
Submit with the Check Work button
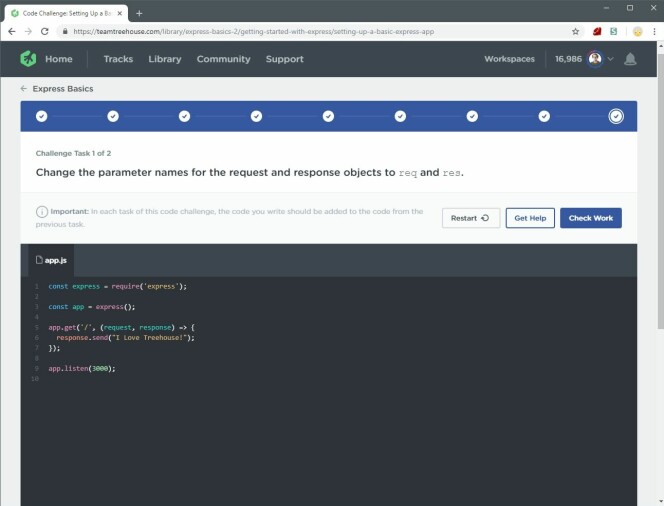[591, 218]
